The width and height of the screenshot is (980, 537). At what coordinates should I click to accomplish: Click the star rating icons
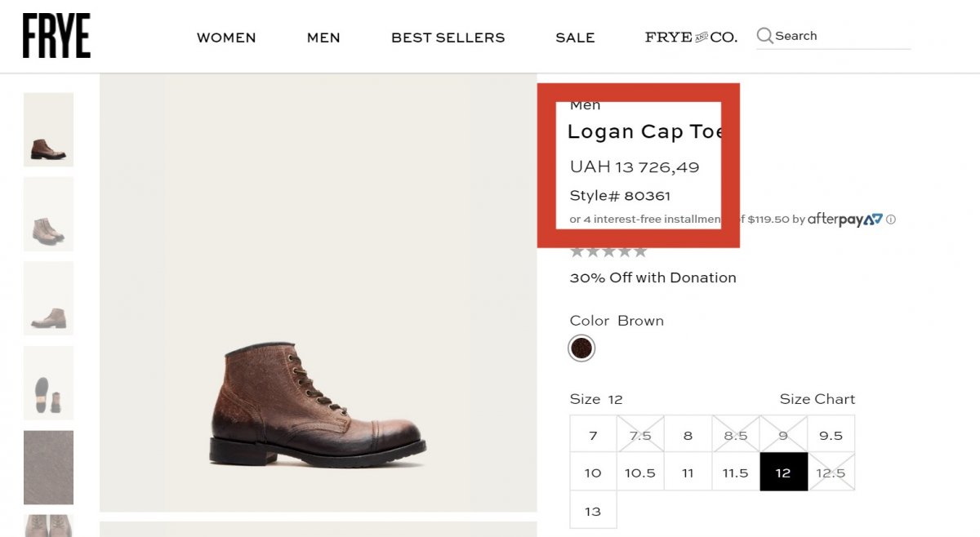tap(608, 251)
